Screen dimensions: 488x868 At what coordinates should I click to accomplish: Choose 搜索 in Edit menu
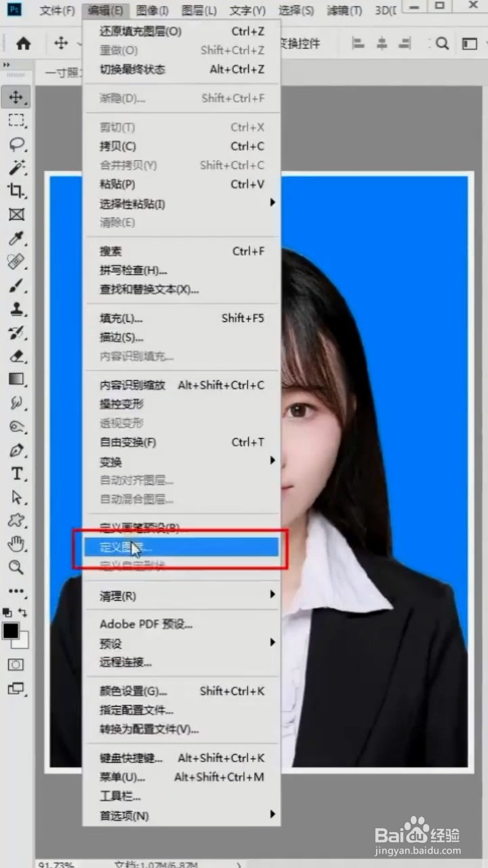coord(182,251)
